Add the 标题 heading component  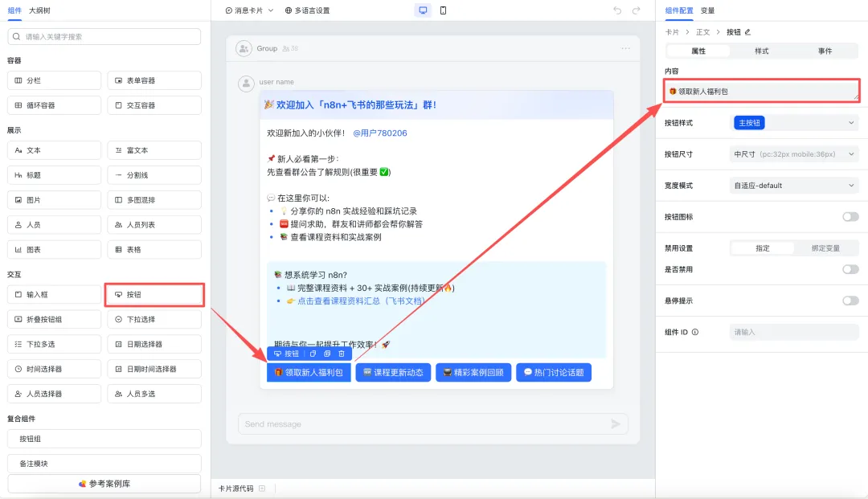click(55, 175)
